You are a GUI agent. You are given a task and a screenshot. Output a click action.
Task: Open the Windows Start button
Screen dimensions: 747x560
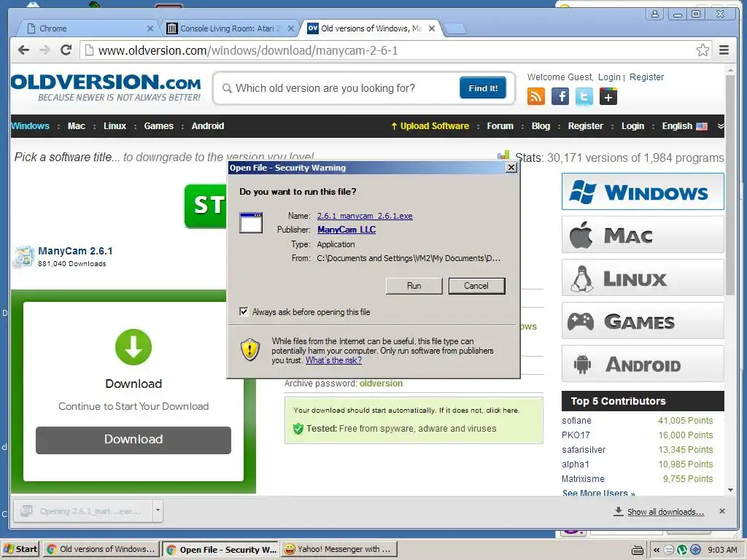click(x=20, y=549)
